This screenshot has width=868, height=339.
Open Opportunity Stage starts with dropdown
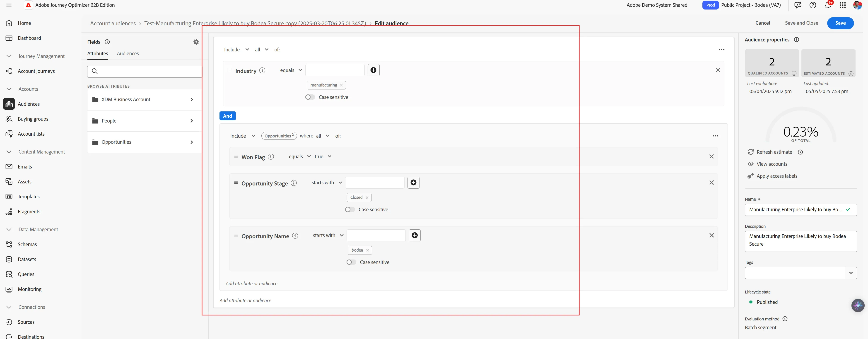tap(327, 183)
